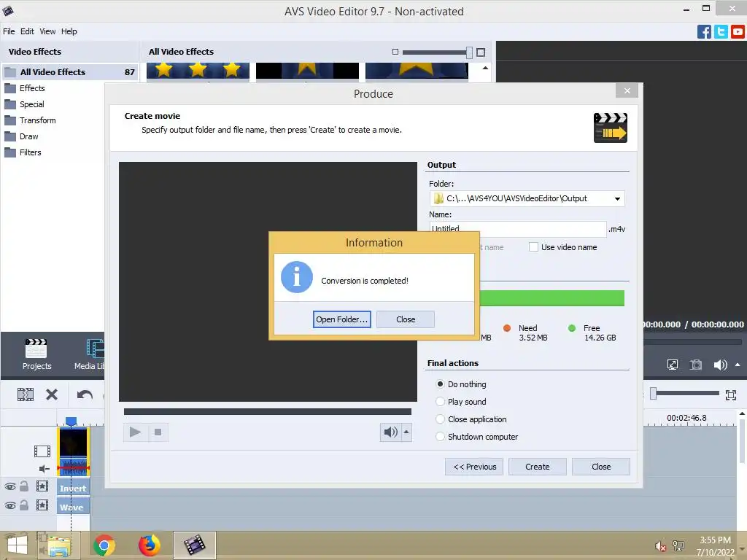This screenshot has width=747, height=560.
Task: Click Close button at Produce dialog bottom
Action: pyautogui.click(x=601, y=467)
